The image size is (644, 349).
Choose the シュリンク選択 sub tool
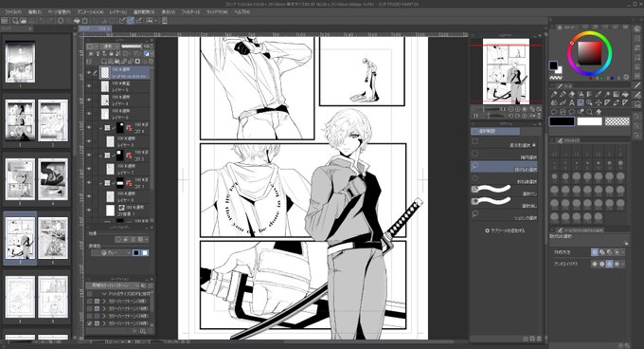point(504,215)
